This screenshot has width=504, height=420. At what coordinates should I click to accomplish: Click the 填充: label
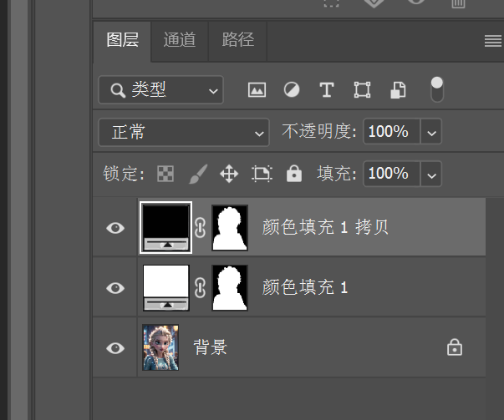(x=337, y=174)
